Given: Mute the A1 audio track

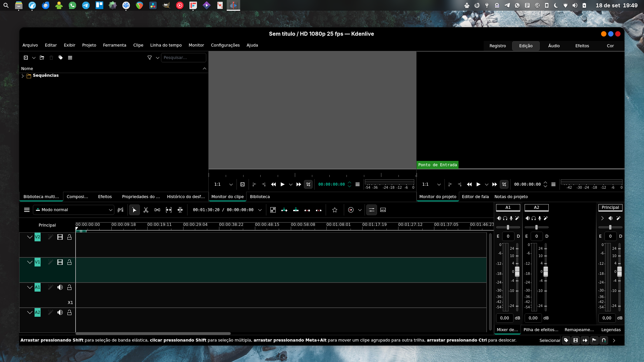Looking at the screenshot, I should [60, 287].
